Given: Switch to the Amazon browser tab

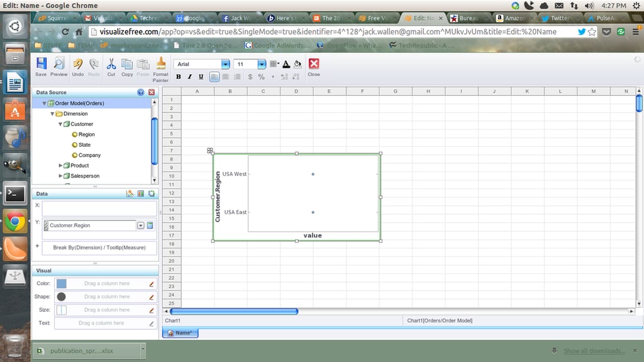Looking at the screenshot, I should [x=514, y=18].
